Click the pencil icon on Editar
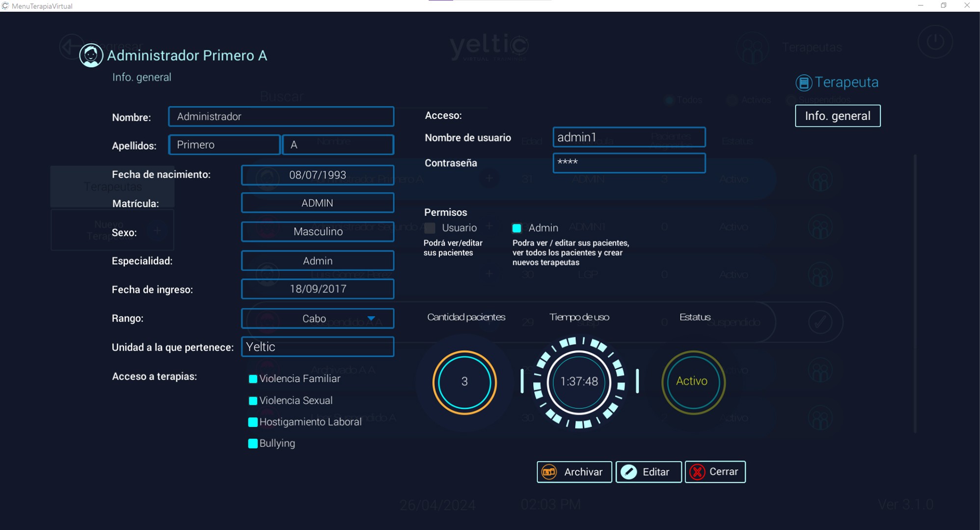980x530 pixels. coord(629,472)
